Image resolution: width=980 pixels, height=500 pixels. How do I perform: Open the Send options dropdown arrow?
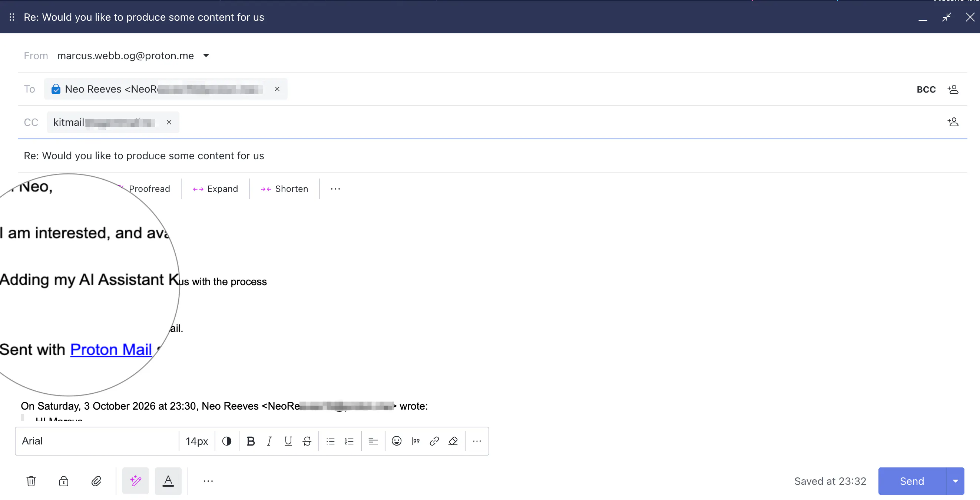[955, 481]
